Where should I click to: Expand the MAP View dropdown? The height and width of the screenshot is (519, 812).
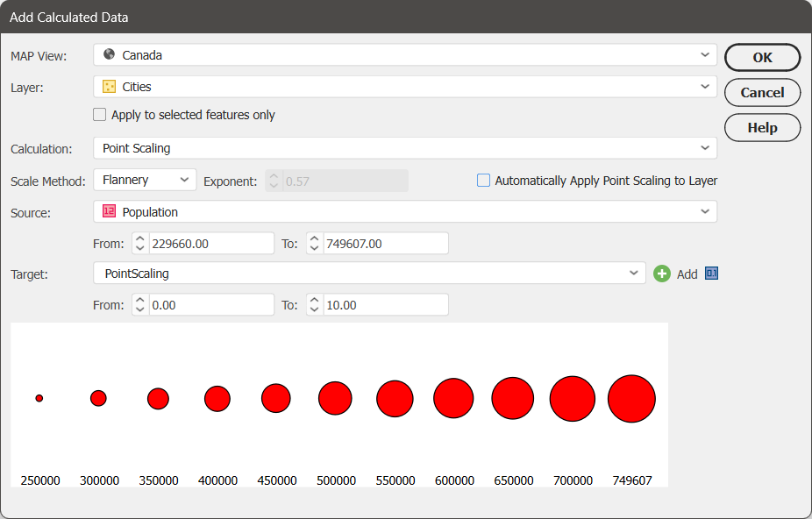click(x=705, y=54)
